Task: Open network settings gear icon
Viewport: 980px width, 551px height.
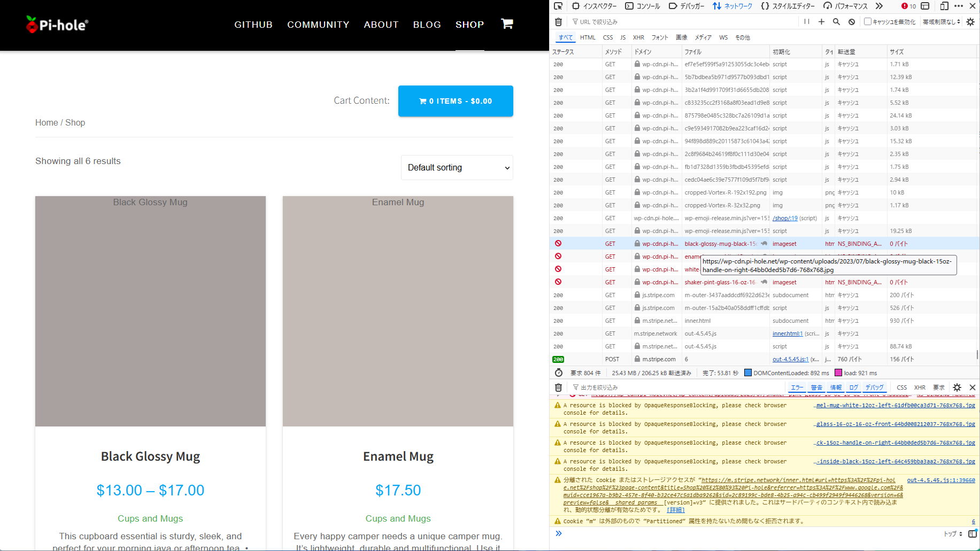Action: pyautogui.click(x=970, y=22)
